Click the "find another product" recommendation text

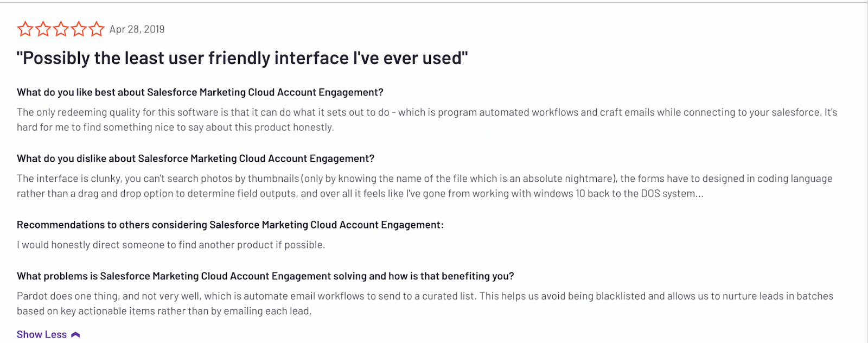(171, 245)
